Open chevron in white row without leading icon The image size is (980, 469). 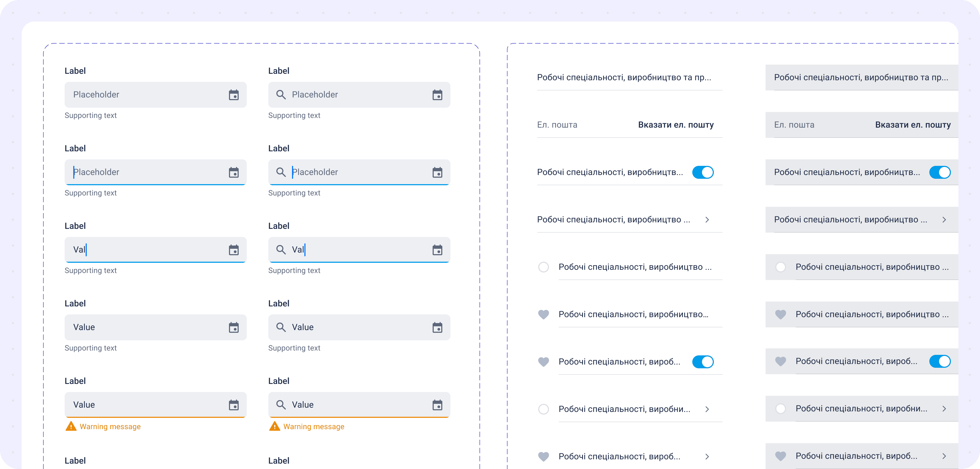(x=707, y=220)
